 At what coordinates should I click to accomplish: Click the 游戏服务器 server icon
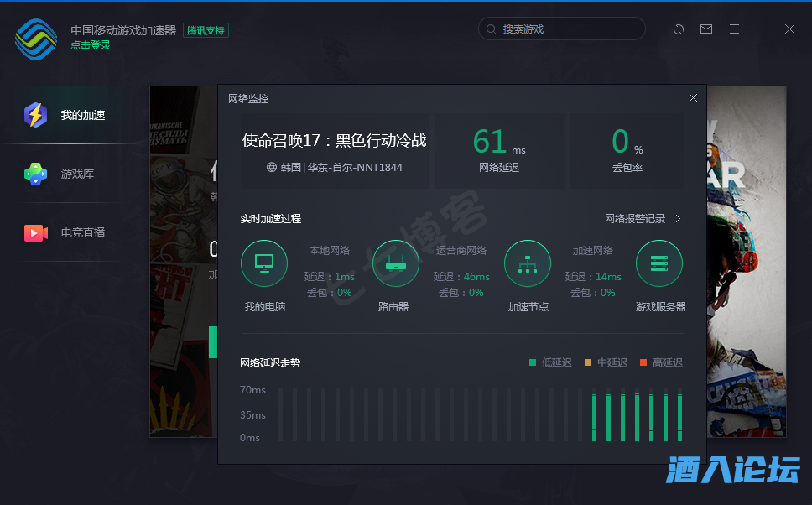pyautogui.click(x=658, y=263)
